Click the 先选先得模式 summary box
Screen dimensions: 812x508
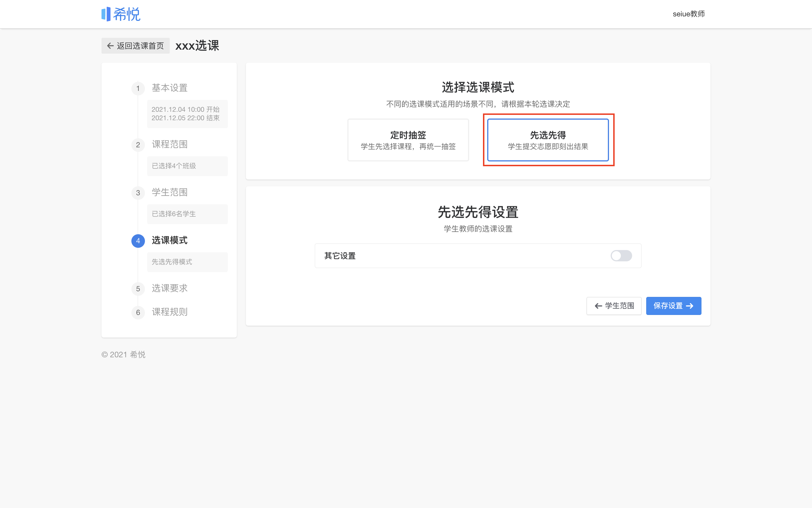tap(187, 262)
